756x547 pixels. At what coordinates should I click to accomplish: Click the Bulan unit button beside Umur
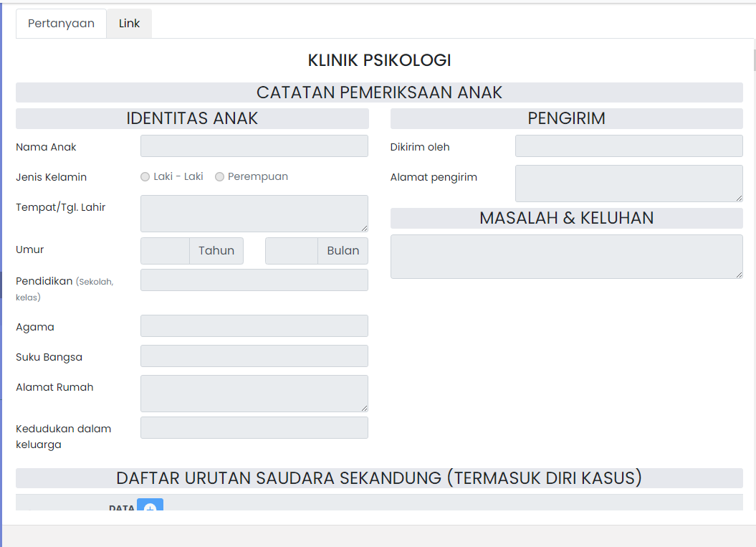[x=343, y=250]
